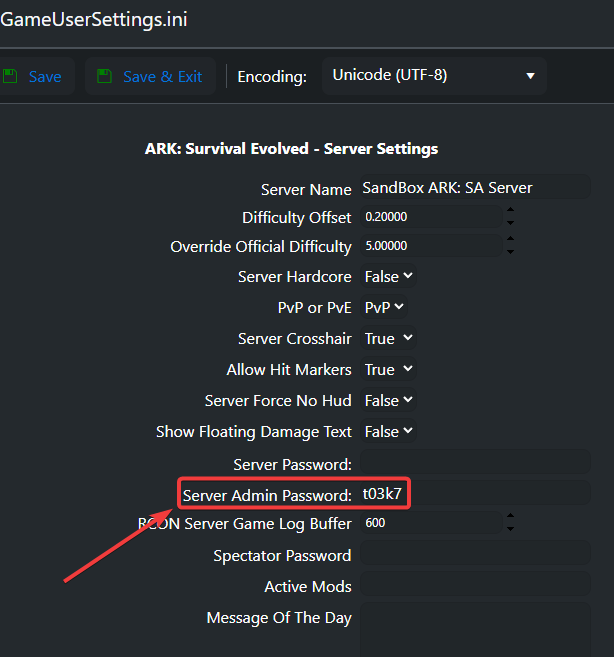Increase RCON Server Game Log Buffer value
Screen dimensions: 614x657
coord(511,517)
